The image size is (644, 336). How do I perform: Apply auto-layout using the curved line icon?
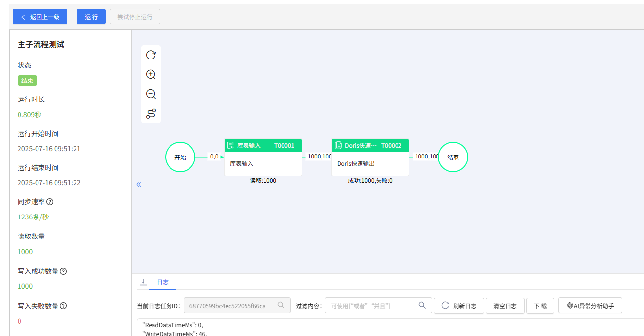[151, 113]
